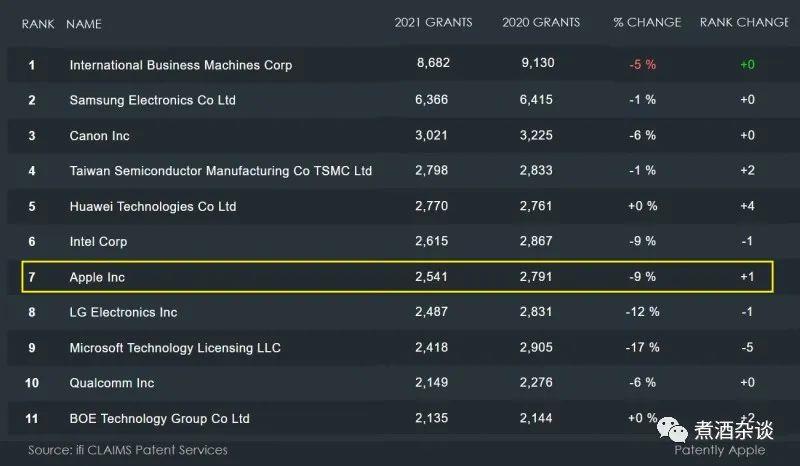Open Microsoft Technology Licensing LLC entry
The image size is (800, 466).
click(x=175, y=348)
